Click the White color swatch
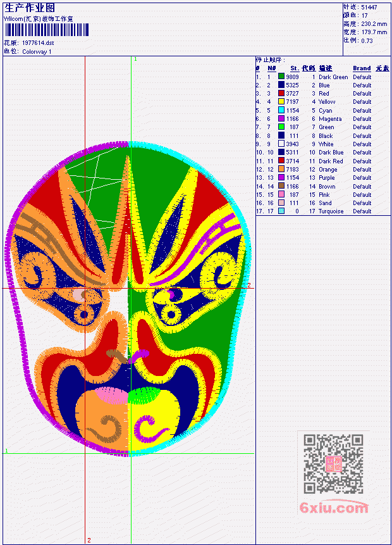This screenshot has width=392, height=545. click(x=281, y=144)
